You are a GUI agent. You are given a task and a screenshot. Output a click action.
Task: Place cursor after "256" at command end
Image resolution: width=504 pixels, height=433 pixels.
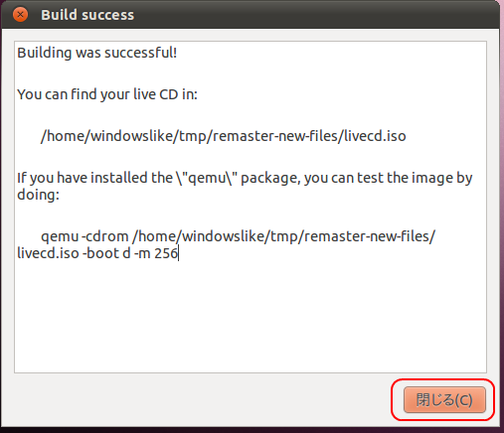click(x=179, y=253)
